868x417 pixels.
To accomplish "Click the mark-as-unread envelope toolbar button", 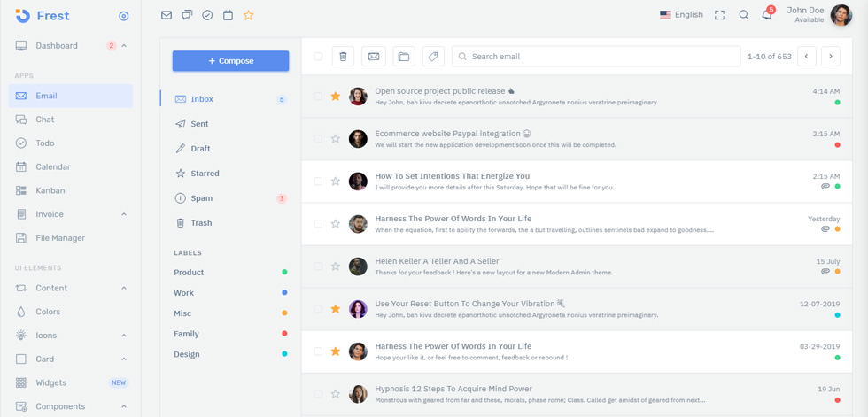I will pos(374,57).
